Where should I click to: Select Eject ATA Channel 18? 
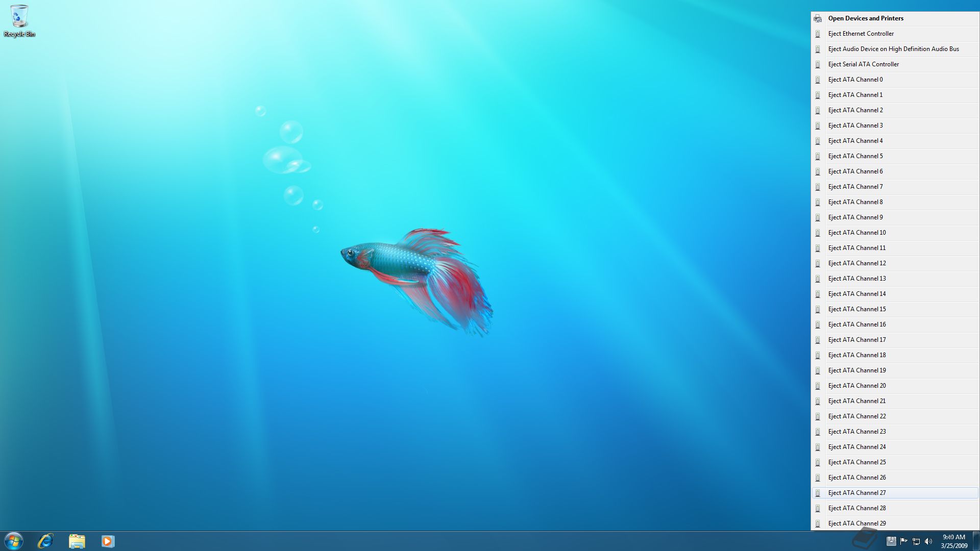click(895, 355)
